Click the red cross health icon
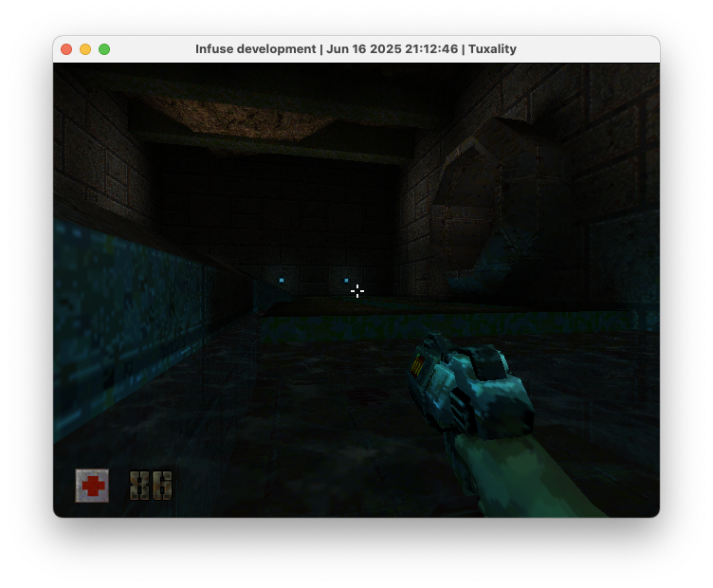This screenshot has height=588, width=713. [92, 486]
